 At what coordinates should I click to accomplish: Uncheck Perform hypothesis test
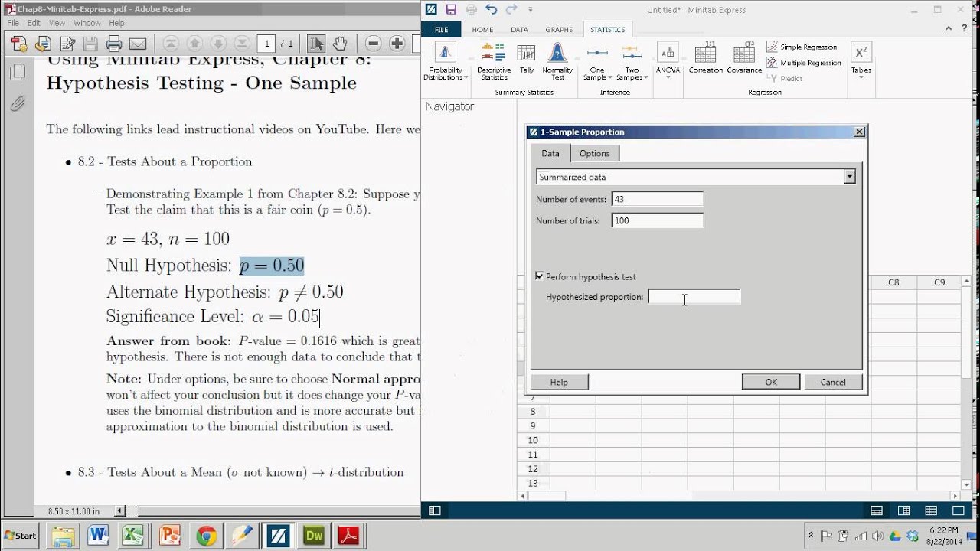[x=540, y=276]
